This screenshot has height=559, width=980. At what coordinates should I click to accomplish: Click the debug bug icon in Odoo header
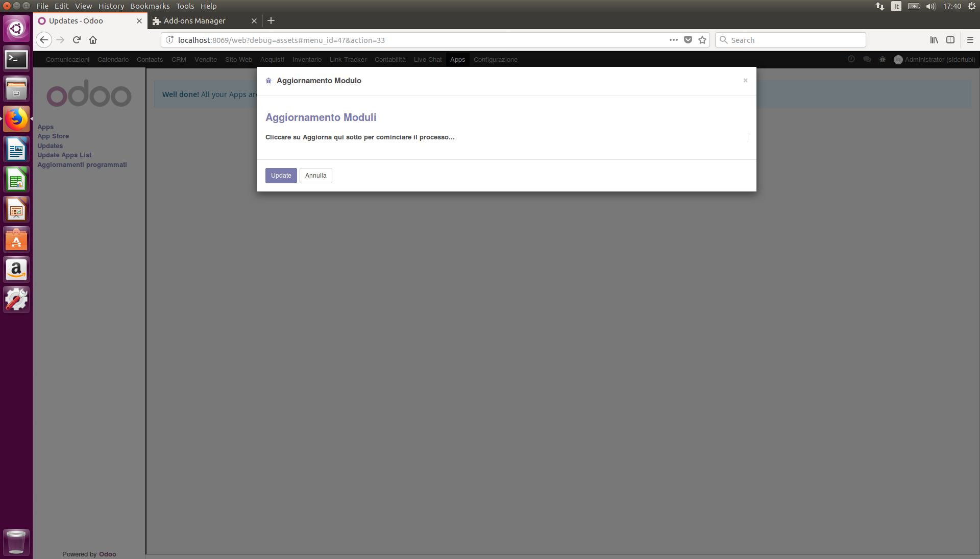(883, 59)
